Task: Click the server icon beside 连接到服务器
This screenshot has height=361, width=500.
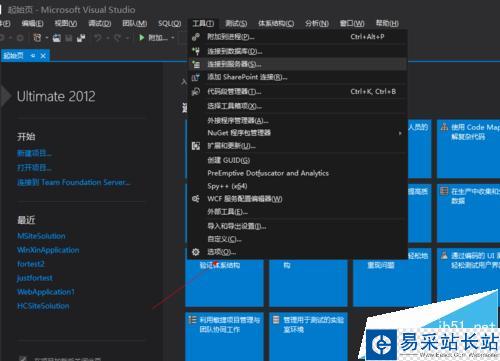Action: [196, 64]
